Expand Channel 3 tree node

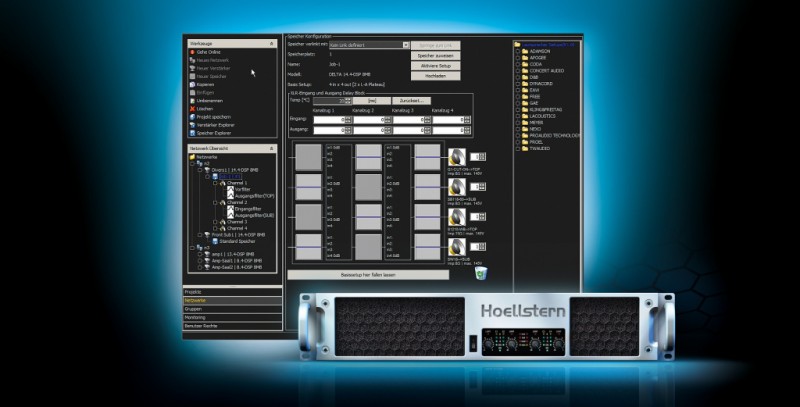[x=215, y=222]
